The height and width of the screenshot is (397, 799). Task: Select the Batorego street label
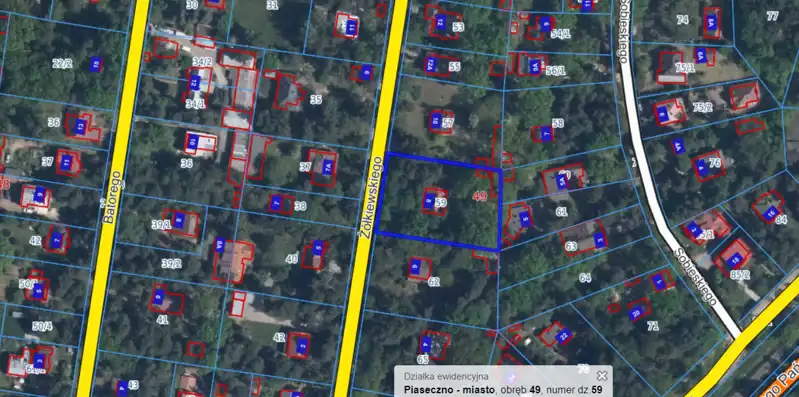pyautogui.click(x=113, y=197)
